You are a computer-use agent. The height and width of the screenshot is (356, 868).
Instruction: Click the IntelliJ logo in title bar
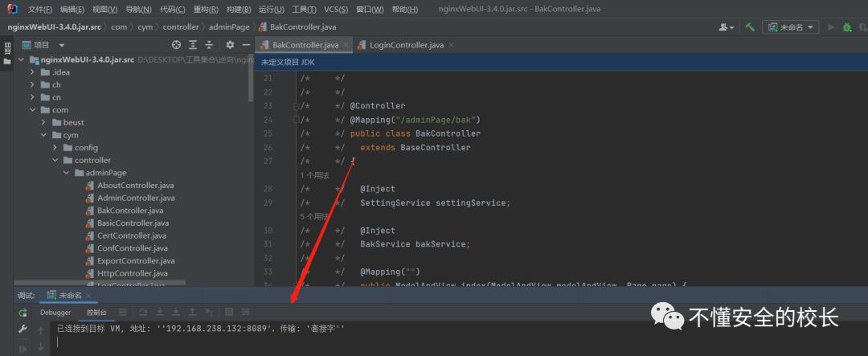13,9
